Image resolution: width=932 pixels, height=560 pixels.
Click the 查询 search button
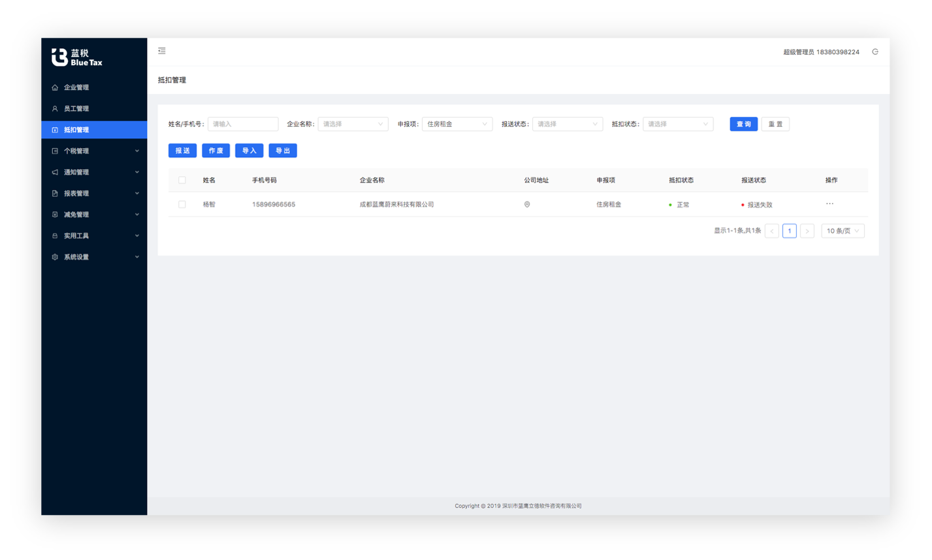(x=744, y=124)
